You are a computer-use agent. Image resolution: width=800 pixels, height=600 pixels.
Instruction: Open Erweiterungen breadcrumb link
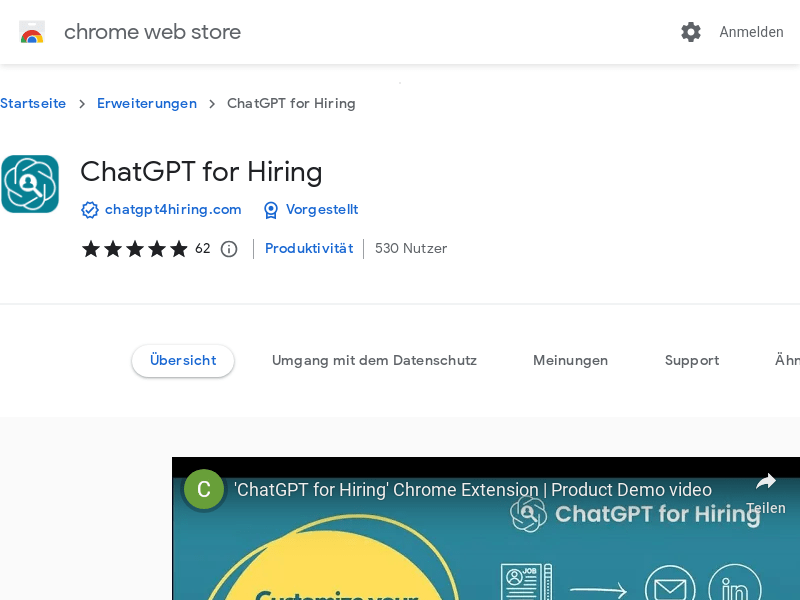coord(146,103)
